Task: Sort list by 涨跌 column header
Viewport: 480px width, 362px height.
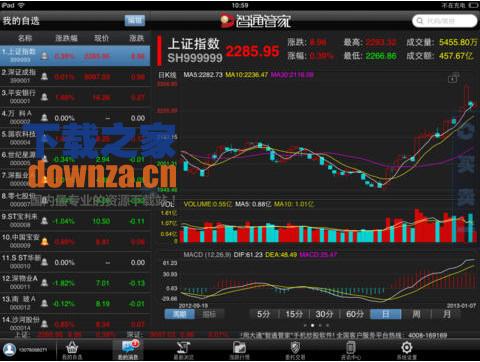Action: coord(136,38)
